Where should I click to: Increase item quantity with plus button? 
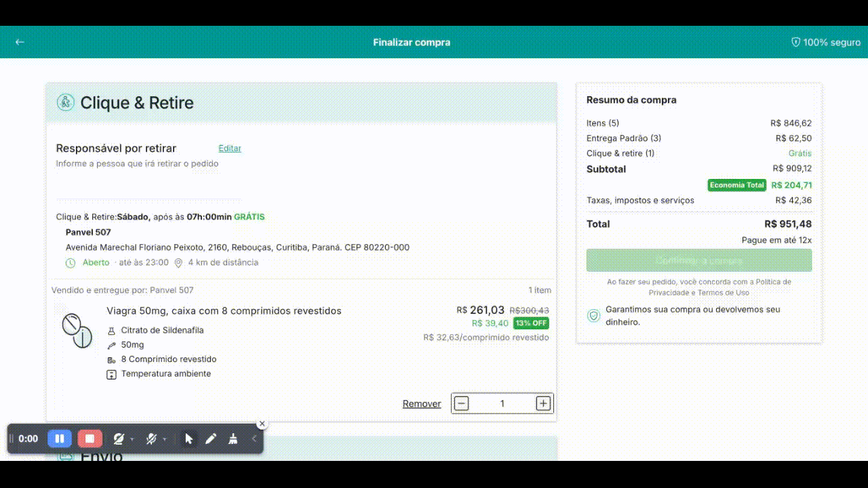click(x=543, y=403)
